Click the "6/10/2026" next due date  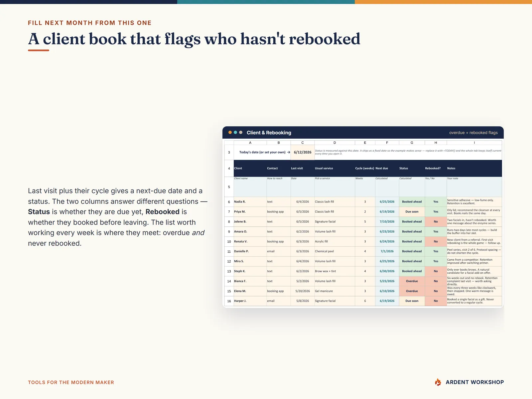[387, 291]
